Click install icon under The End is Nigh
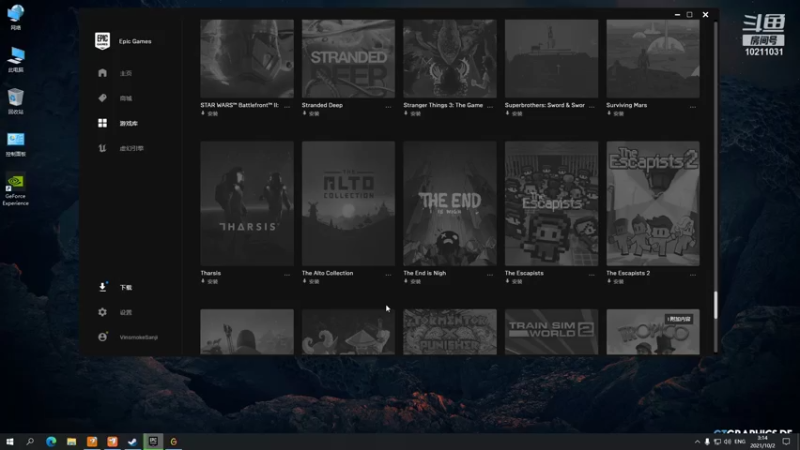 click(x=406, y=281)
